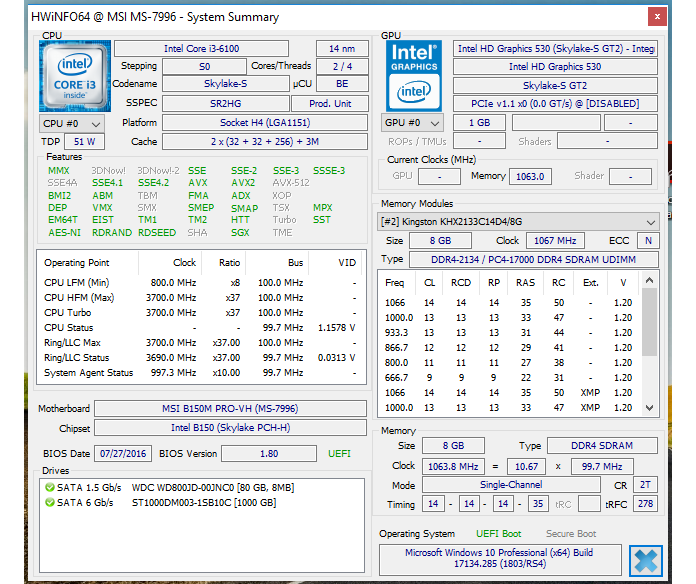Click the BIOS Version 1.80 field
The width and height of the screenshot is (696, 584).
(x=269, y=454)
